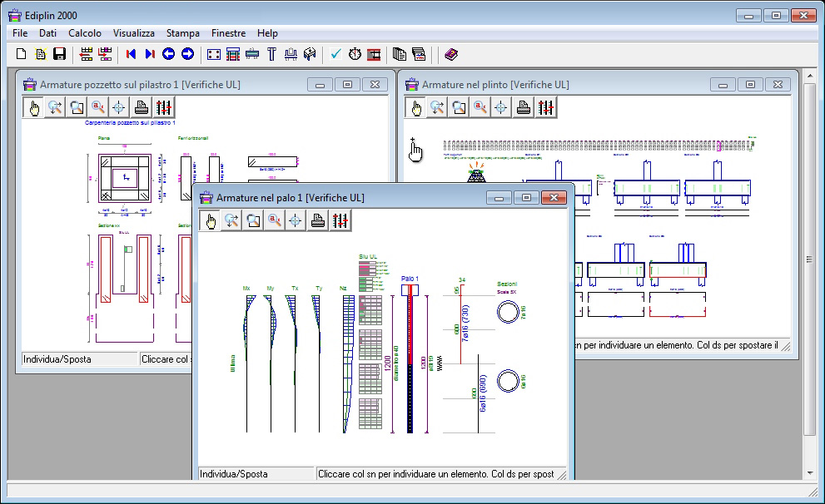Click the New file icon in the main toolbar
This screenshot has width=825, height=504.
pyautogui.click(x=21, y=54)
